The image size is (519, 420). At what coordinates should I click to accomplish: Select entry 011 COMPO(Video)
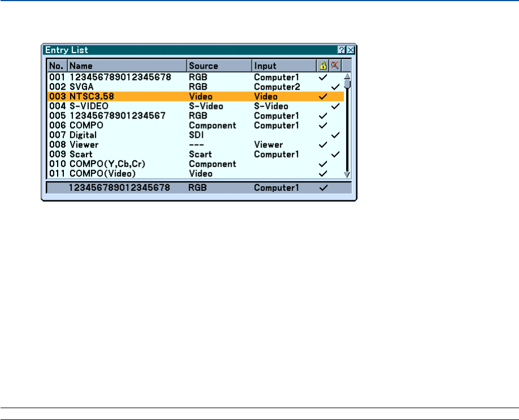click(x=195, y=173)
